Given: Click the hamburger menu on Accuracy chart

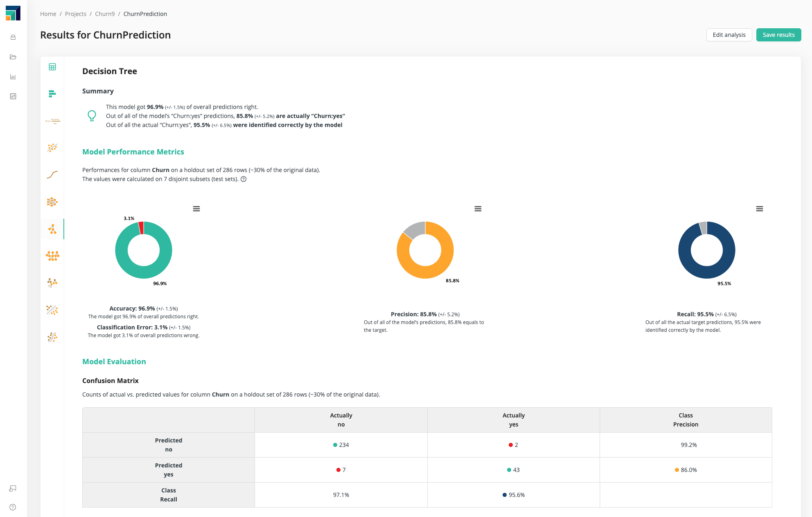Looking at the screenshot, I should coord(195,209).
